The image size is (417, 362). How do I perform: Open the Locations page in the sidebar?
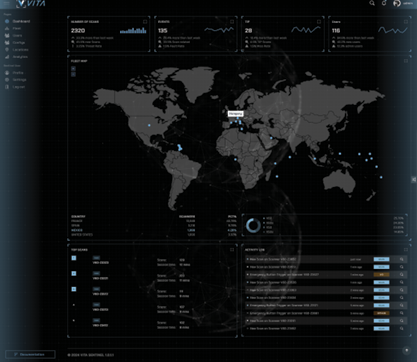pyautogui.click(x=17, y=50)
